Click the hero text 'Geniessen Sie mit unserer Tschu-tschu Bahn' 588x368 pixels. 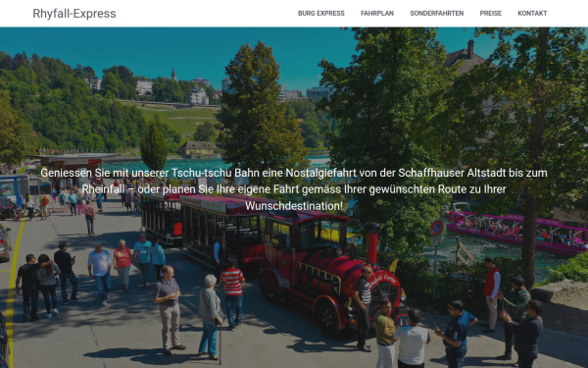[x=150, y=173]
